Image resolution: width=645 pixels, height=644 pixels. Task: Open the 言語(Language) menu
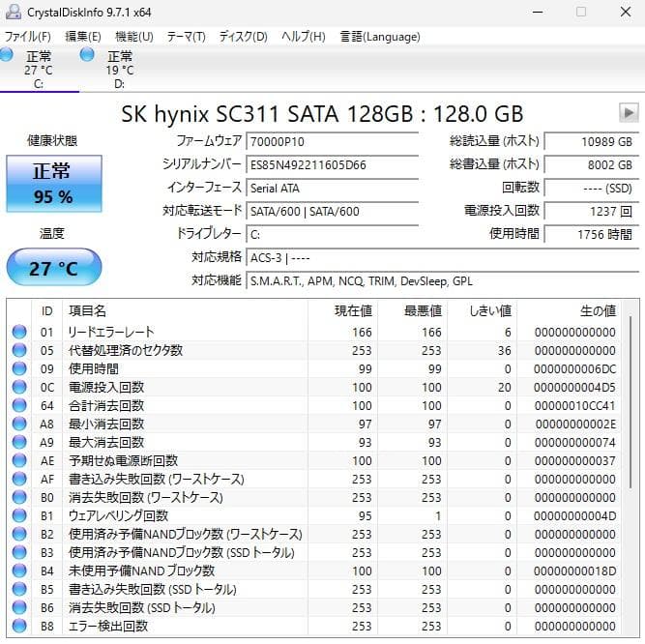coord(380,37)
